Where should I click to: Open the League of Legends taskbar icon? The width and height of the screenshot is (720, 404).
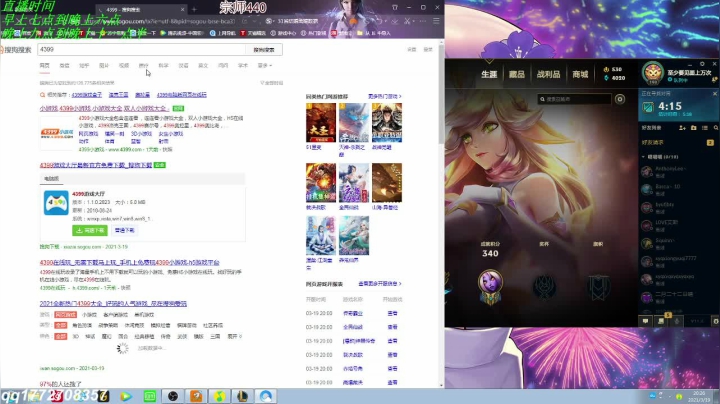pyautogui.click(x=242, y=396)
